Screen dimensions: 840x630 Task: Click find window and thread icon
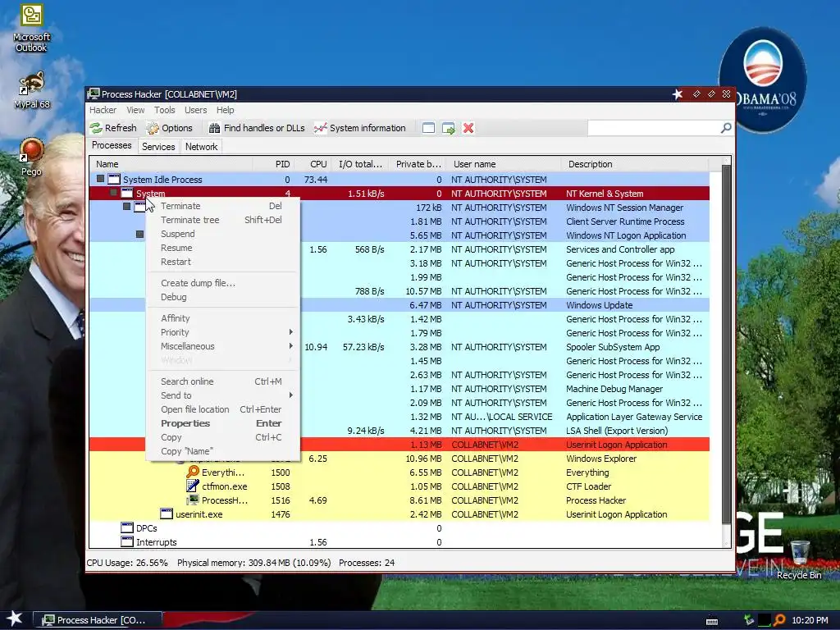(449, 128)
